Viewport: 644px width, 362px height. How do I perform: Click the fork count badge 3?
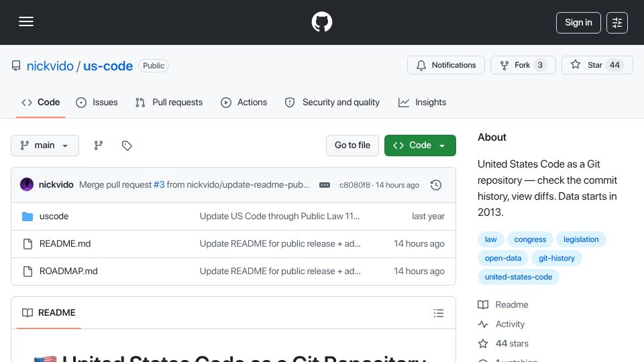[x=540, y=65]
